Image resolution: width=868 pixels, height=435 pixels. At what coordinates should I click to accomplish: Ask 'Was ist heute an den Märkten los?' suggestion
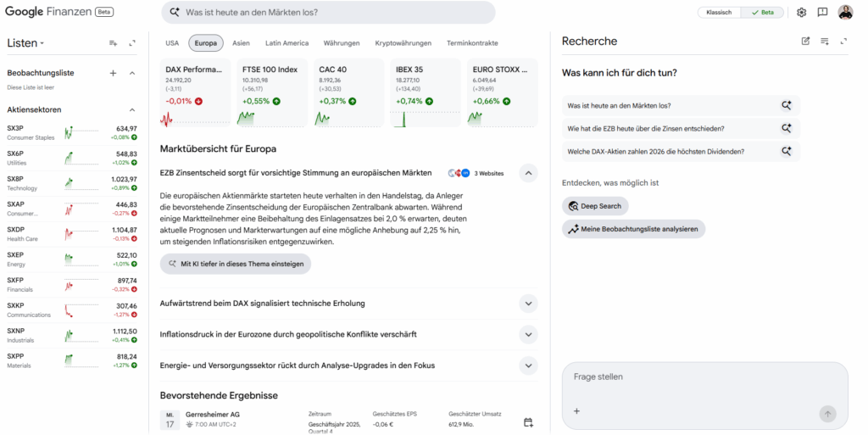tap(681, 105)
